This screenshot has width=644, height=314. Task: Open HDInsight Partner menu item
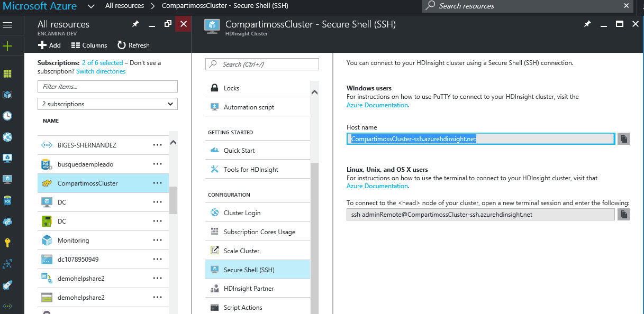point(257,289)
